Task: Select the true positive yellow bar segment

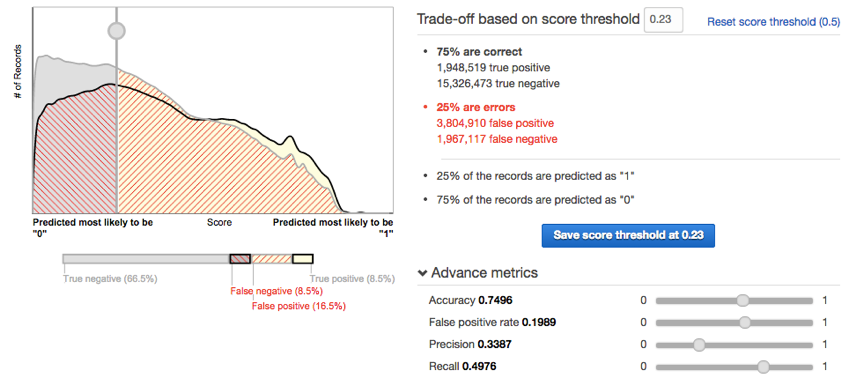Action: point(303,259)
